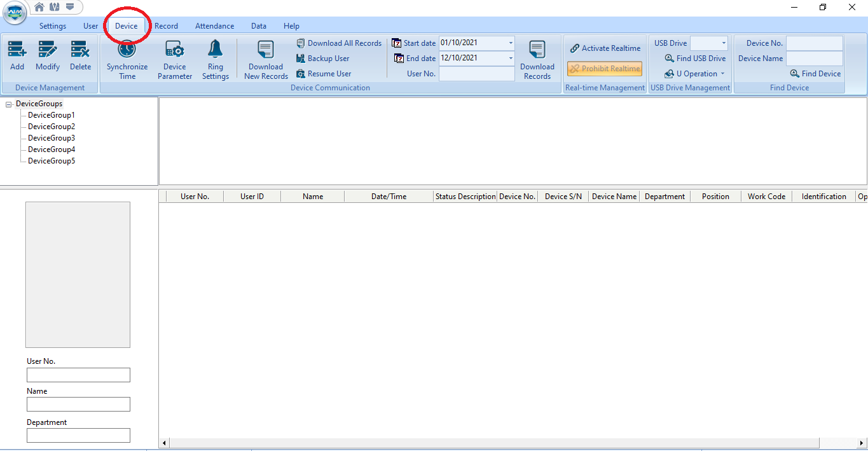
Task: Click the User No. column header
Action: click(x=195, y=197)
